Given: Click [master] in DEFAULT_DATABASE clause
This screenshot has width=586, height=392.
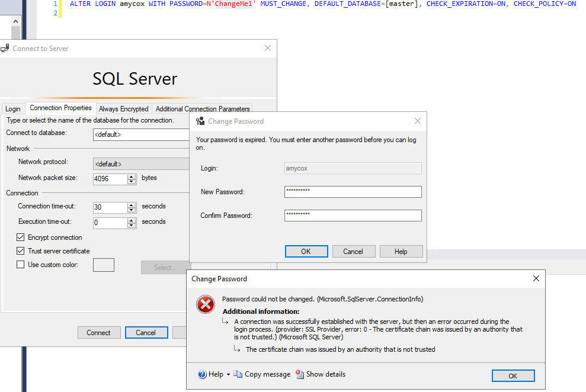Looking at the screenshot, I should (402, 4).
